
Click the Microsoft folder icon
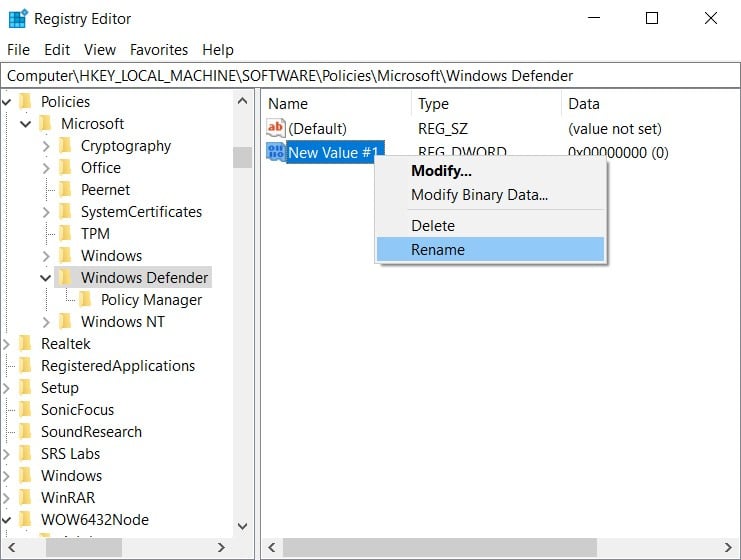pos(45,123)
